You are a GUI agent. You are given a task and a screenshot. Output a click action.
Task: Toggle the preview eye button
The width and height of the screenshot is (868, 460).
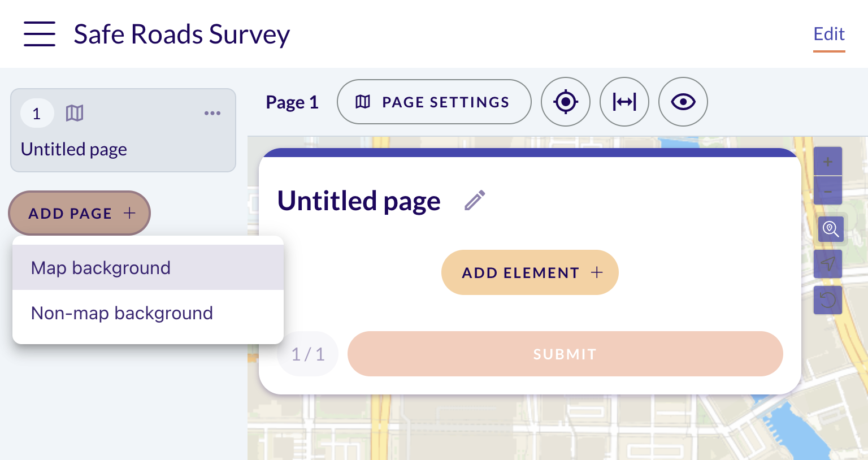[683, 102]
